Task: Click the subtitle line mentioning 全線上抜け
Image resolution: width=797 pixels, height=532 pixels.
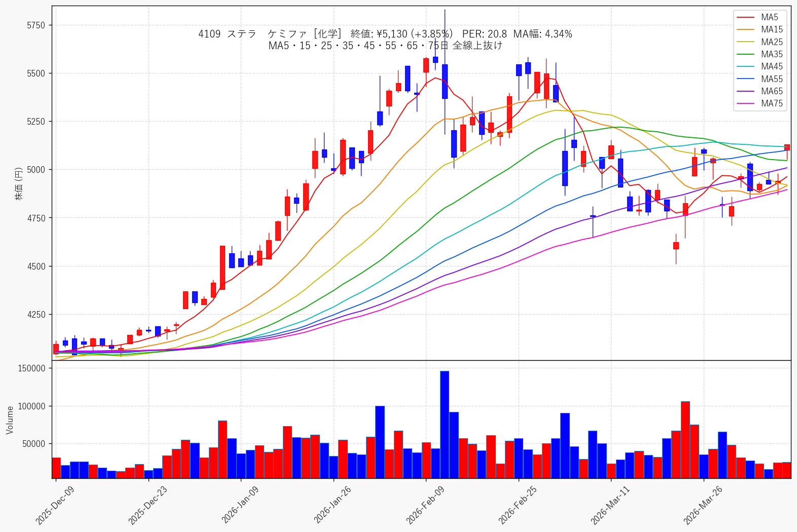Action: click(385, 46)
